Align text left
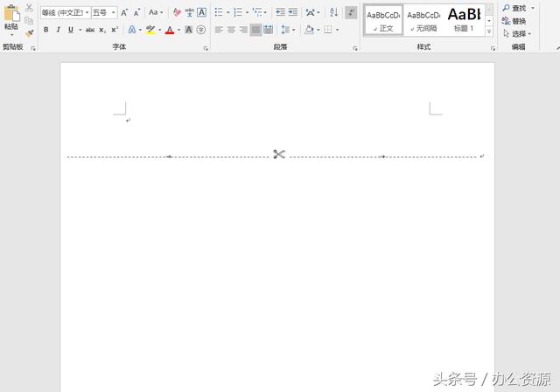The image size is (560, 392). tap(219, 30)
